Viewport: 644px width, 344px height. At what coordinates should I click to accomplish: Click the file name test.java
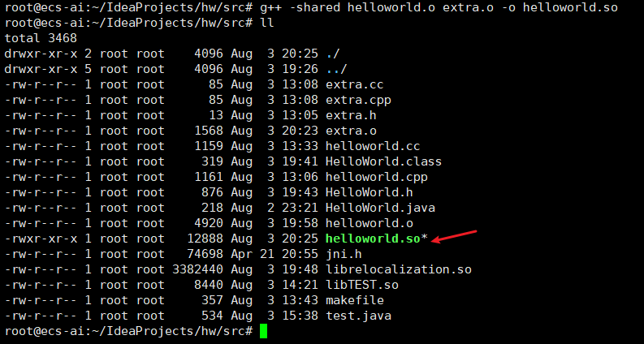click(x=358, y=316)
